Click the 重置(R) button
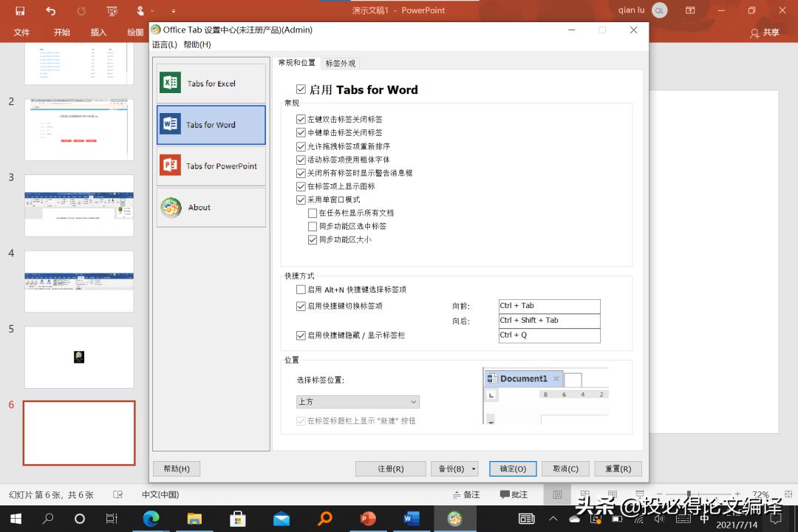 (x=618, y=468)
